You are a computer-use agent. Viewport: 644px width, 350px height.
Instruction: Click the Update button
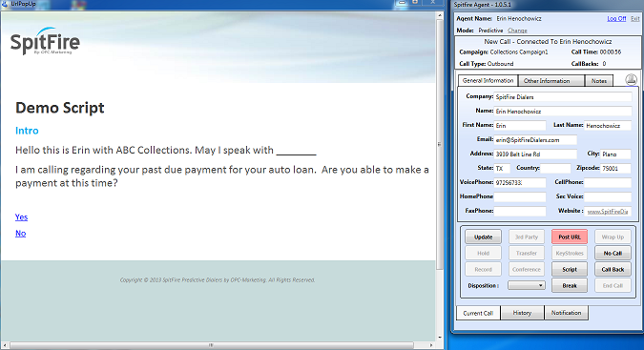pyautogui.click(x=483, y=237)
